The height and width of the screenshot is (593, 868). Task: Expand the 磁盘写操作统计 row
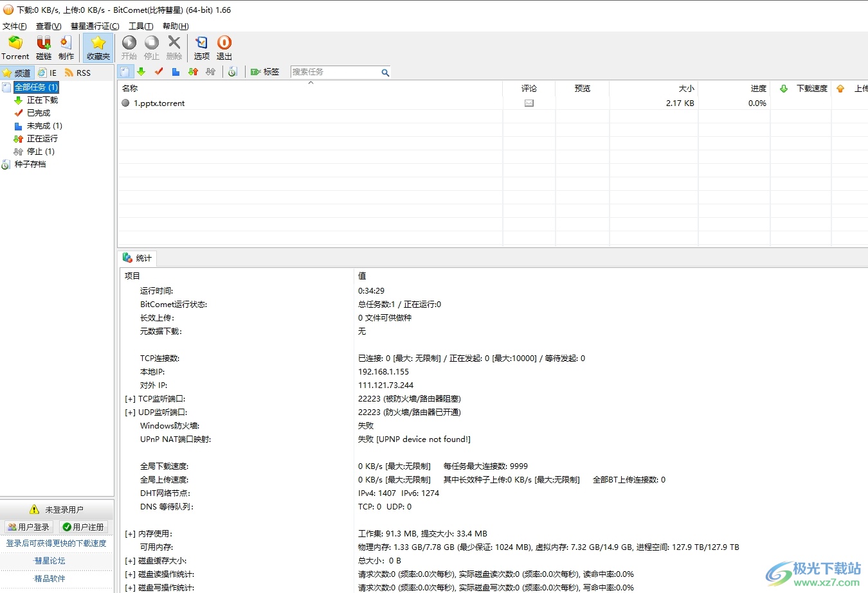click(130, 588)
